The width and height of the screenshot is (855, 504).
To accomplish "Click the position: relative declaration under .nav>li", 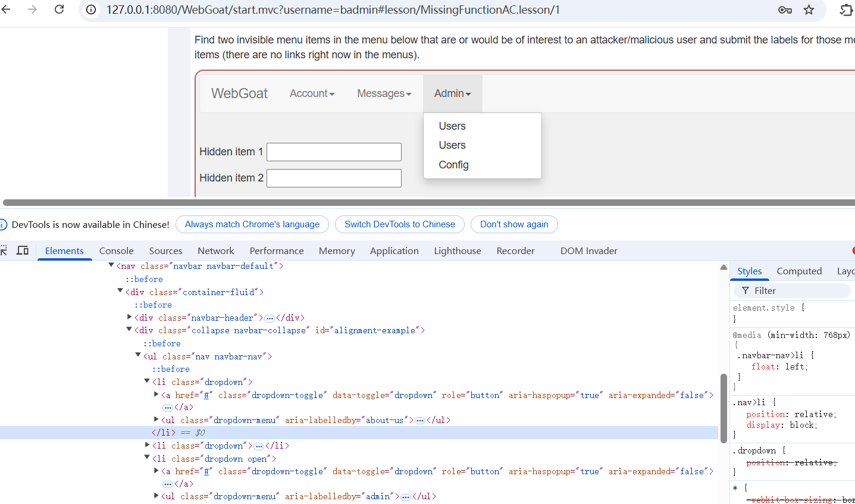I will click(791, 415).
